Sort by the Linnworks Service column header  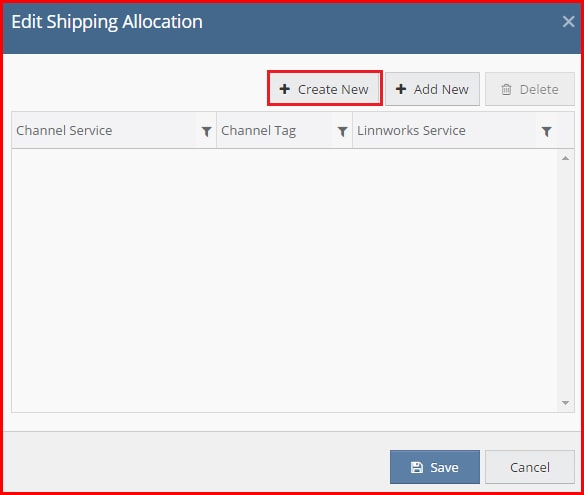click(411, 131)
